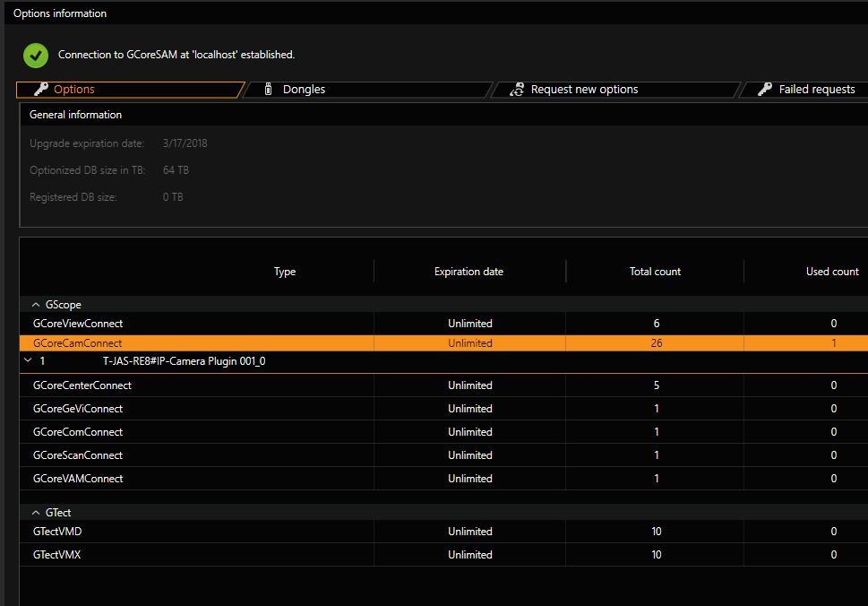Click GTectVMX total count 10

(x=657, y=555)
